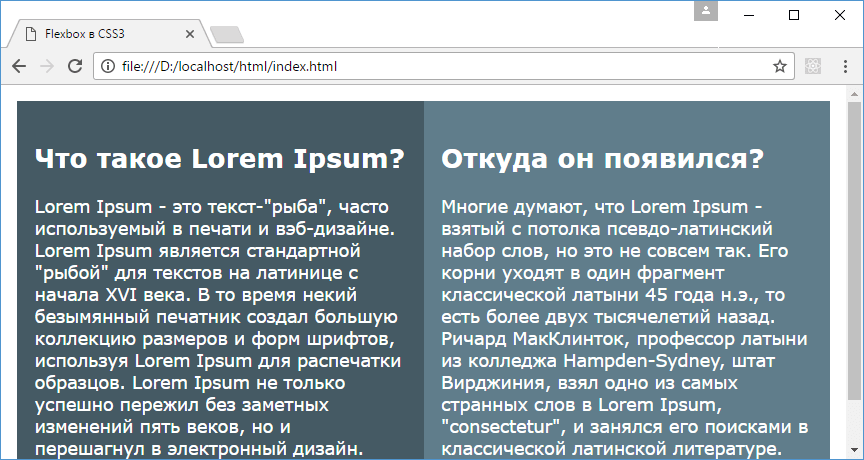Maximize the browser window
Viewport: 864px width, 460px height.
tap(794, 15)
